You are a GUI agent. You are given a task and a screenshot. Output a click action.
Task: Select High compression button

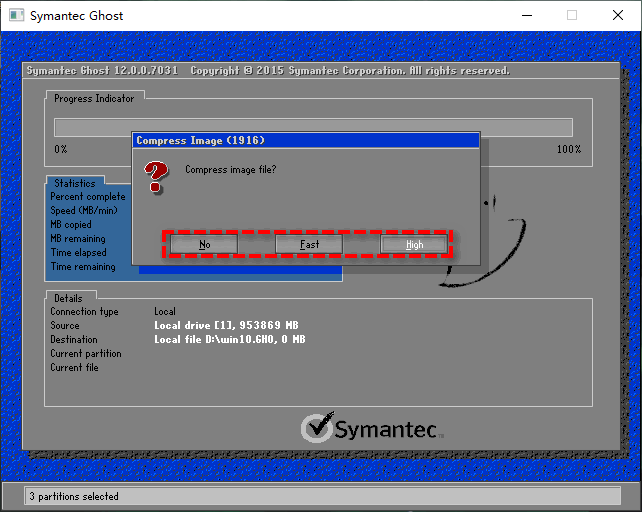414,244
